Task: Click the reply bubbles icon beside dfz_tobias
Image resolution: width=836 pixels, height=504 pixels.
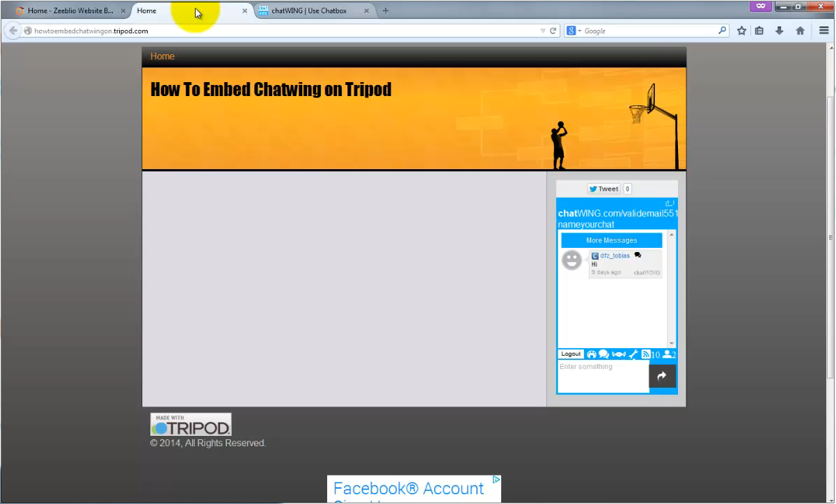Action: (638, 255)
